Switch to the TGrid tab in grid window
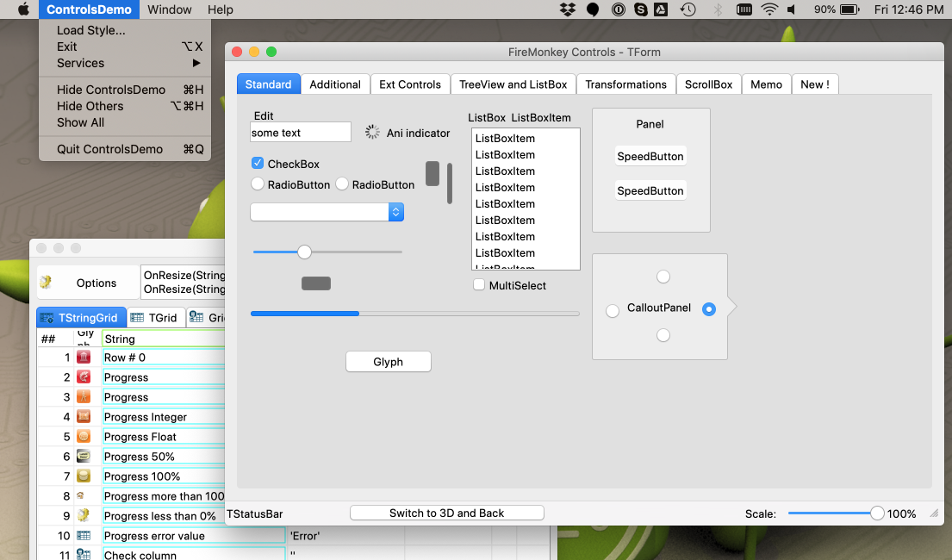 click(x=154, y=318)
